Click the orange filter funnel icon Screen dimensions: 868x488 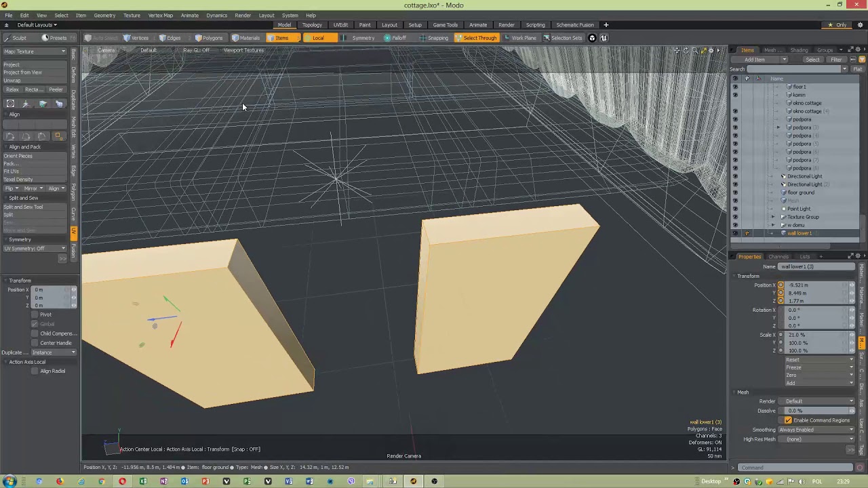(x=862, y=60)
